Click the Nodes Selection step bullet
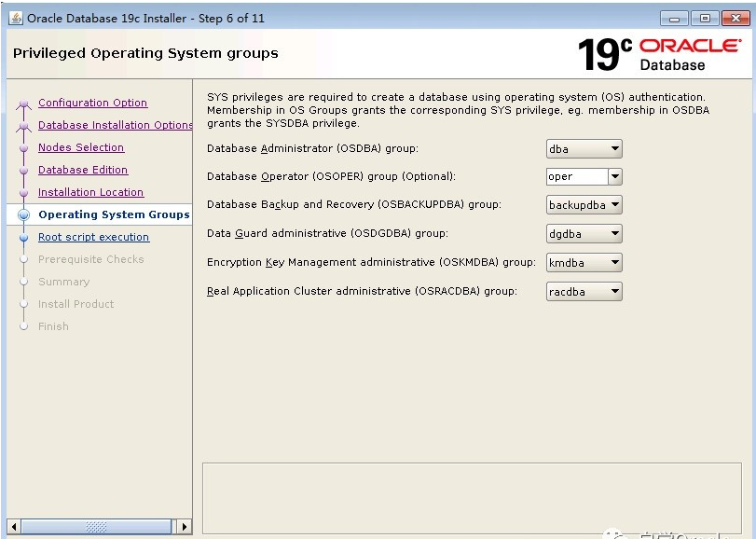 [23, 148]
